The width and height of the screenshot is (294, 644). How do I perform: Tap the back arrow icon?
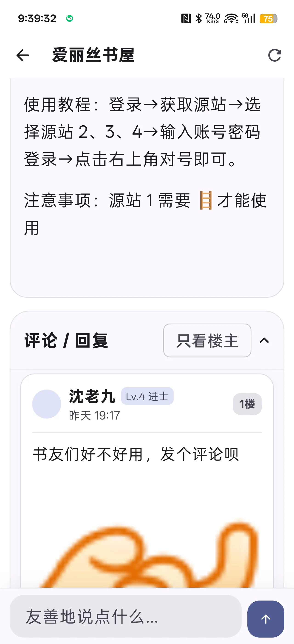pos(23,55)
